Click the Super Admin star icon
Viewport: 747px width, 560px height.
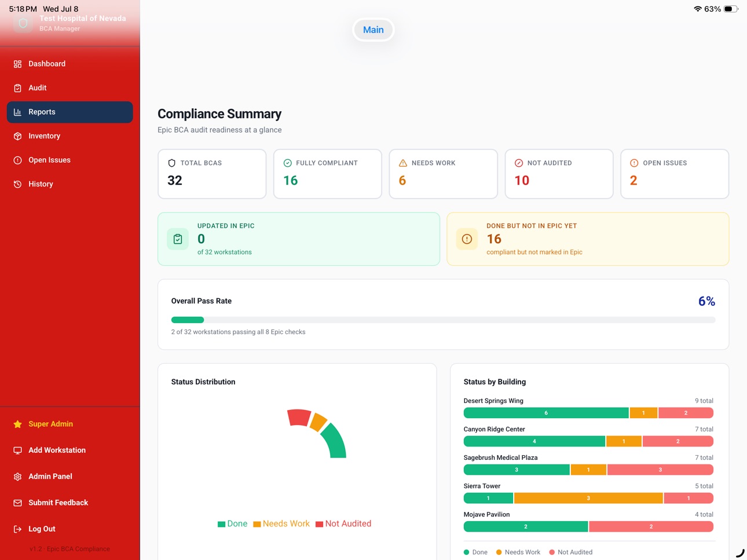pos(17,424)
